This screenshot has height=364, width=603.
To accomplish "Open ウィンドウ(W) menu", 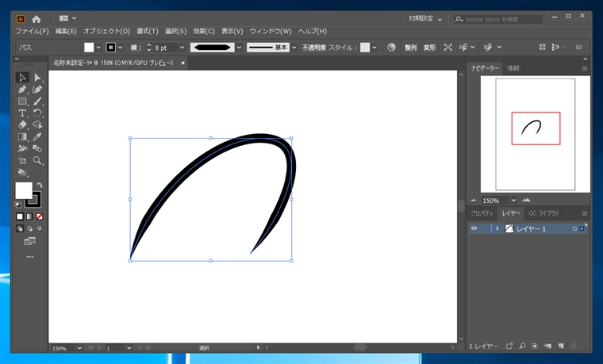I will 271,31.
